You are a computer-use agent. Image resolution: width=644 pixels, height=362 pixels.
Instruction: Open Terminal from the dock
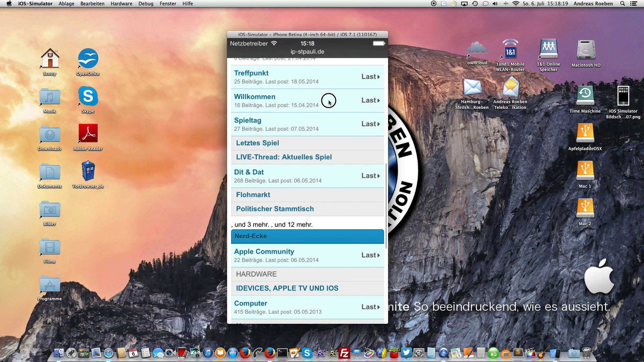[x=282, y=353]
